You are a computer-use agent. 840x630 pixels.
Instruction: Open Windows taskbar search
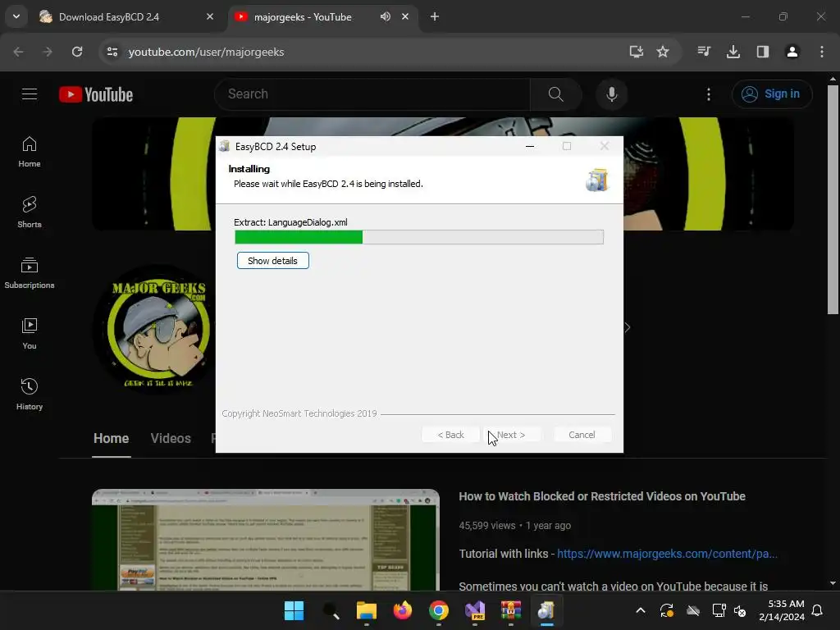click(x=331, y=610)
